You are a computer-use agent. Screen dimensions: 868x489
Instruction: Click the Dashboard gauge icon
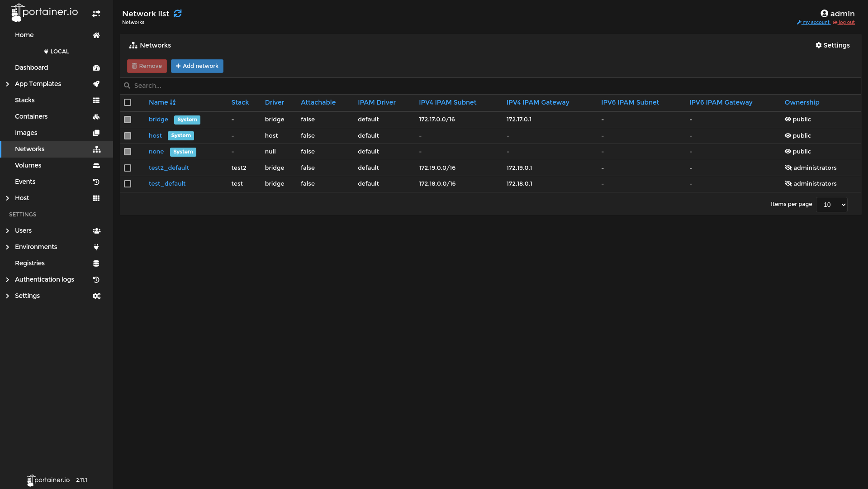(96, 68)
